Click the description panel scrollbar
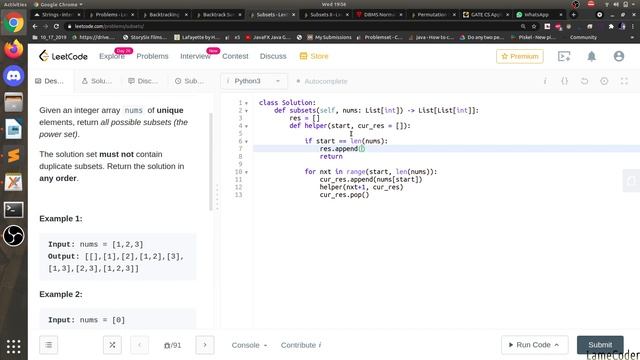Viewport: 640px width, 360px height. (x=211, y=161)
